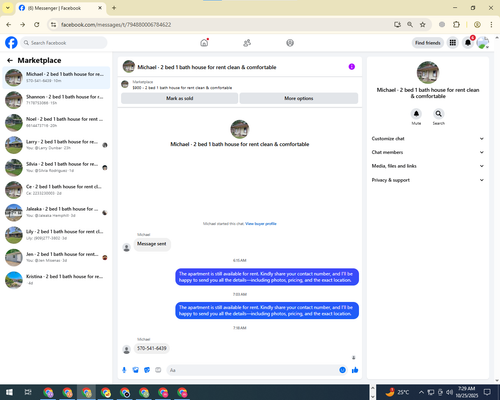Expand Media, files and links section
Viewport: 500px width, 400px height.
pyautogui.click(x=428, y=166)
